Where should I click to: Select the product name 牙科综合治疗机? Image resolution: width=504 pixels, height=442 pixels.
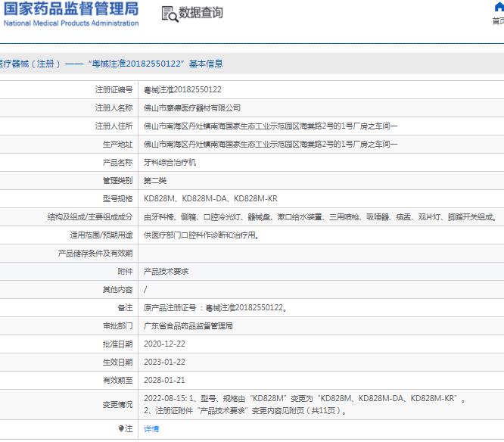tap(170, 162)
